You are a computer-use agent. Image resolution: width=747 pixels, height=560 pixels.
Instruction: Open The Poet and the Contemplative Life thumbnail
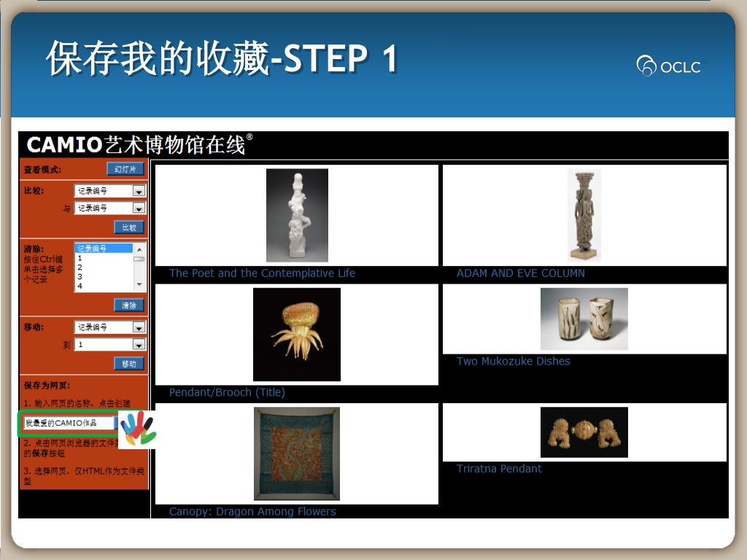tap(297, 215)
